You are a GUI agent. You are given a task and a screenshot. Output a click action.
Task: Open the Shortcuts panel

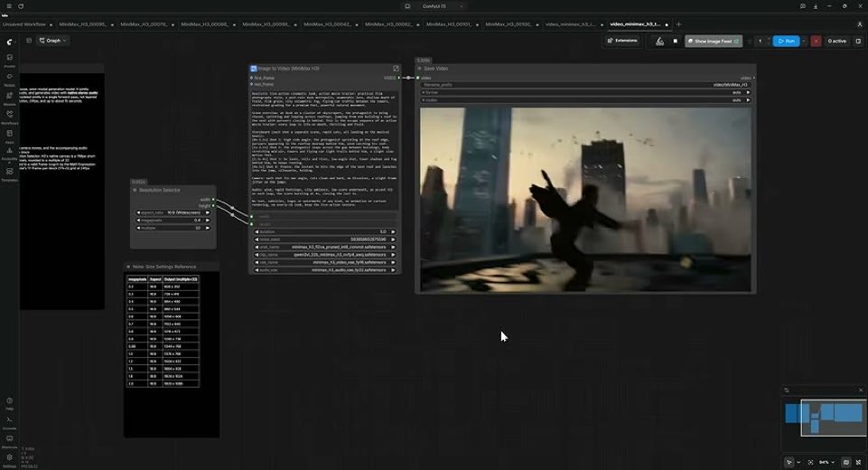coord(9,441)
